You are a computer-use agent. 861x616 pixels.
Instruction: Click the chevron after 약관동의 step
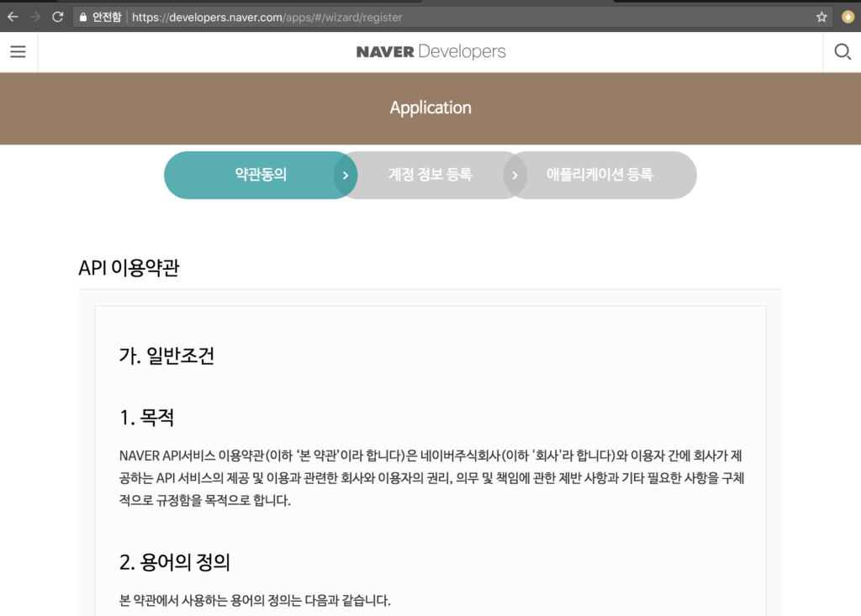point(346,175)
